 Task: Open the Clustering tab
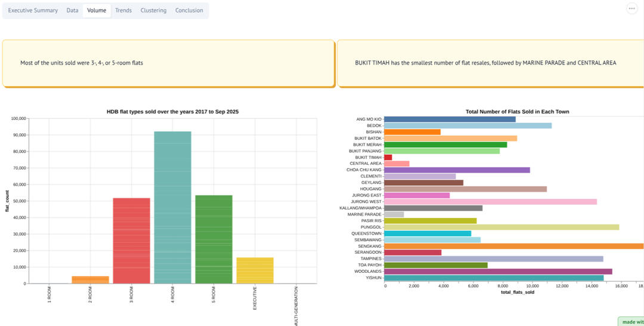tap(153, 11)
